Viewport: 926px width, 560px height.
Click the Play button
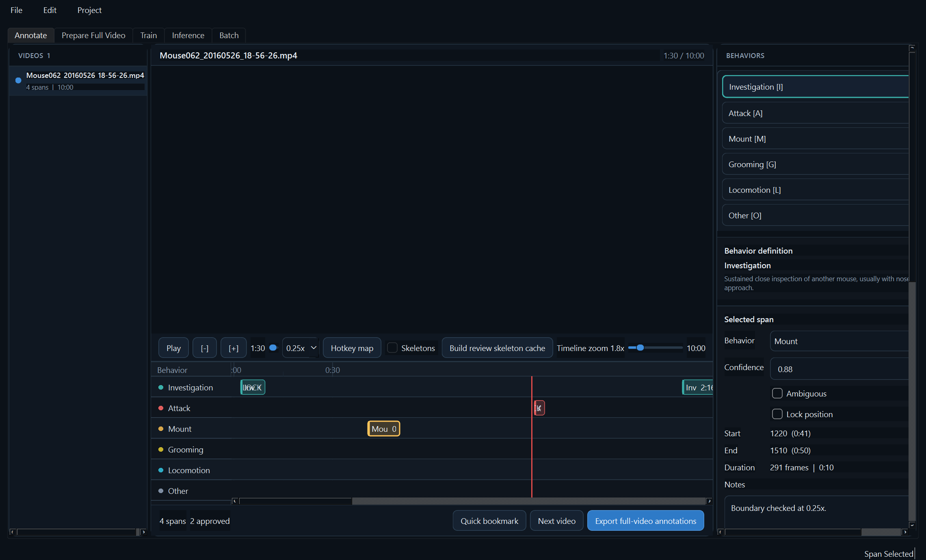(x=173, y=348)
